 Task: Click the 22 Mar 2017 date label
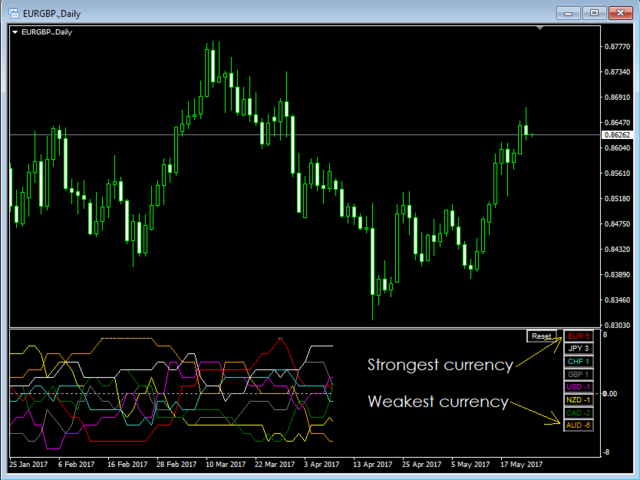click(x=274, y=464)
